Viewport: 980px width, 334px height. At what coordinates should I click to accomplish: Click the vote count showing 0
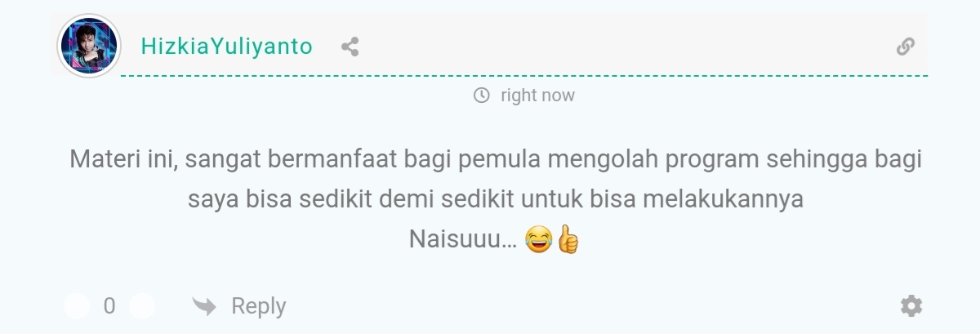[x=109, y=306]
